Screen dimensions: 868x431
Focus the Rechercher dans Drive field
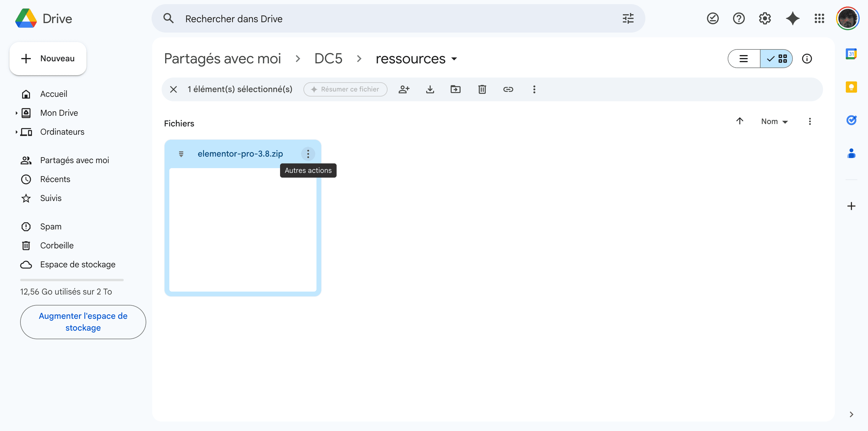pos(398,19)
